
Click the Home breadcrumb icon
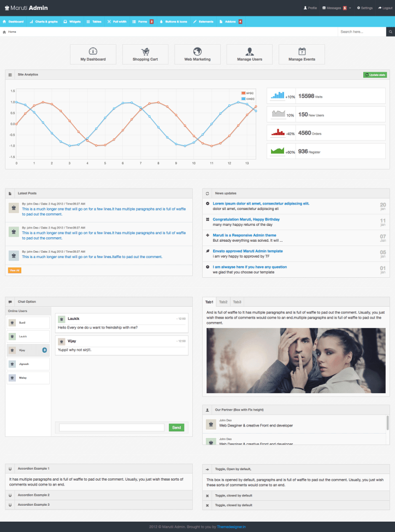point(5,32)
